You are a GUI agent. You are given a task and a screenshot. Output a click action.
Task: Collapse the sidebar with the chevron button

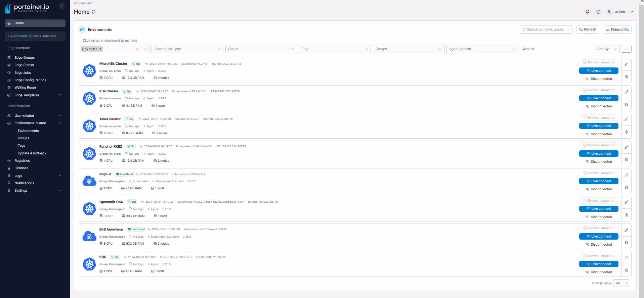pyautogui.click(x=62, y=6)
